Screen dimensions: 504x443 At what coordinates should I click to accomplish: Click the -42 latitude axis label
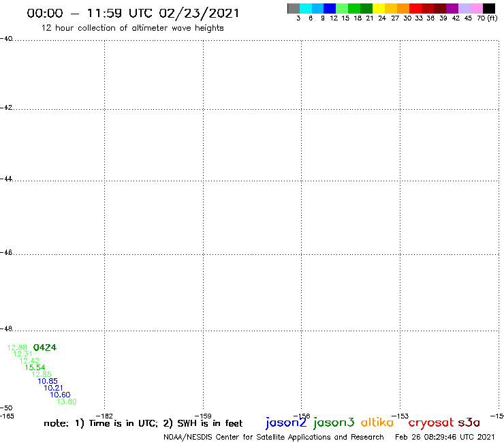tap(6, 107)
